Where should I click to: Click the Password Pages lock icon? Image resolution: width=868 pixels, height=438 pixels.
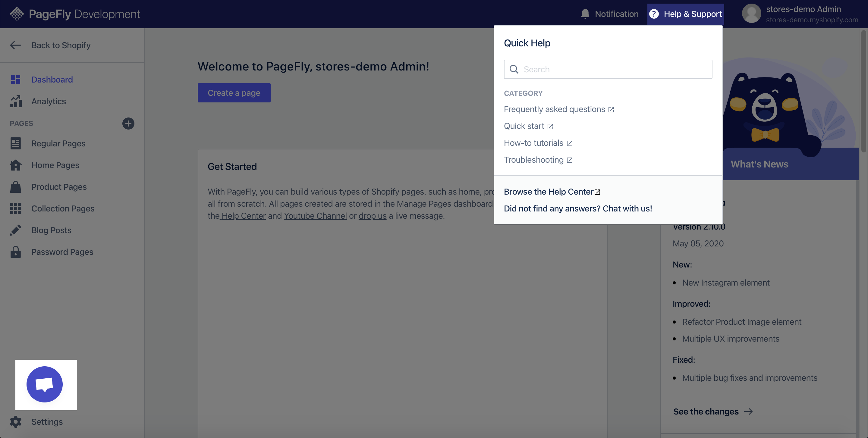(15, 252)
